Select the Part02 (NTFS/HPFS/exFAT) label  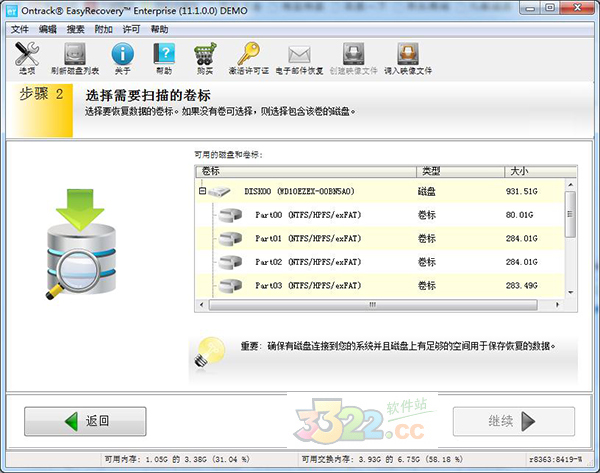308,262
